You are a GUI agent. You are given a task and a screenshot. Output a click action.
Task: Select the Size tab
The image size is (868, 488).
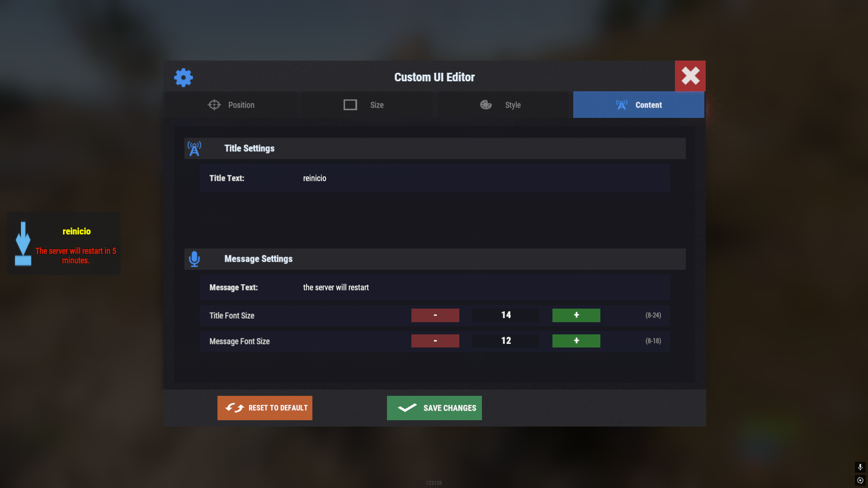tap(367, 105)
